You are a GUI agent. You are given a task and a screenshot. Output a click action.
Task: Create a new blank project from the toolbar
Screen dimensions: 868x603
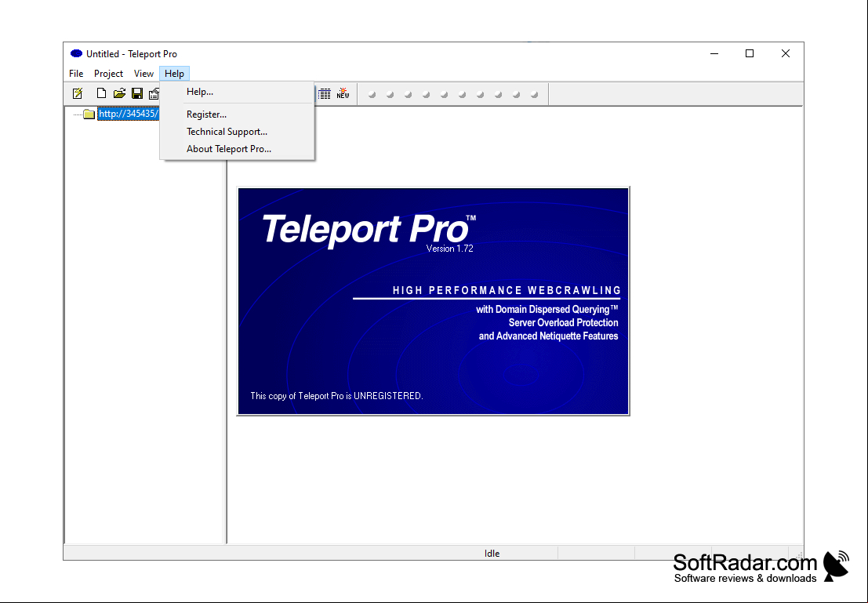coord(101,93)
